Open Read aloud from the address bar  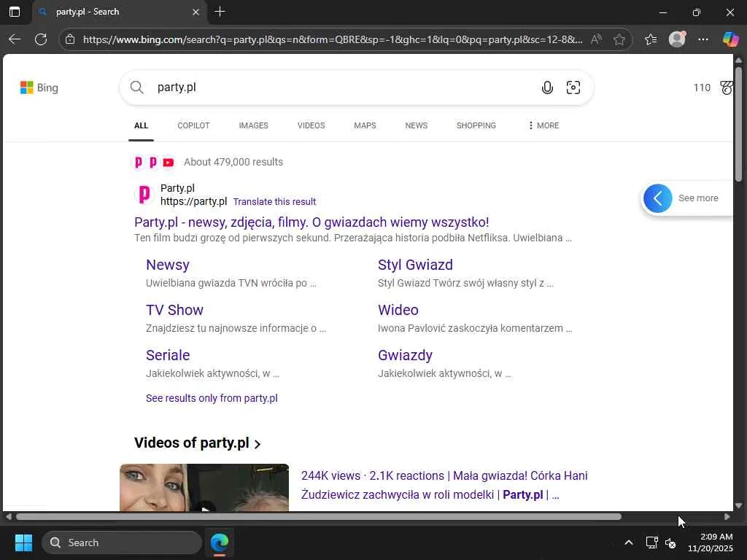[596, 39]
